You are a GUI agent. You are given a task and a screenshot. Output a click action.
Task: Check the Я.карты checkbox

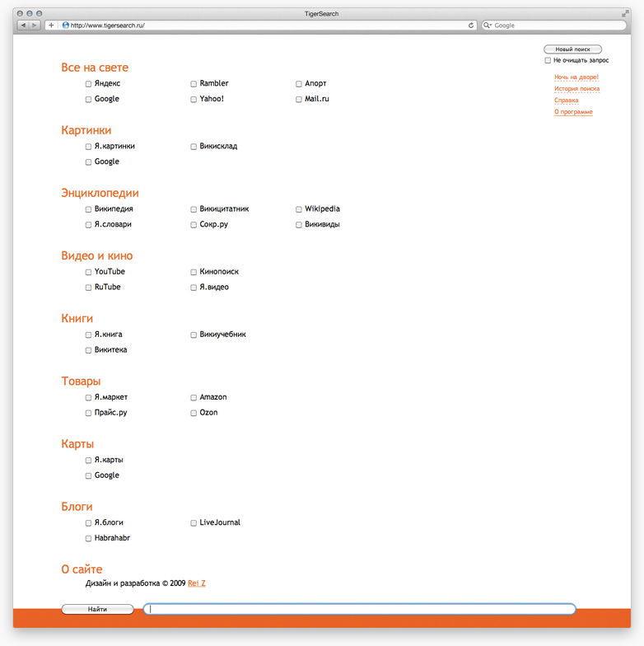[88, 460]
